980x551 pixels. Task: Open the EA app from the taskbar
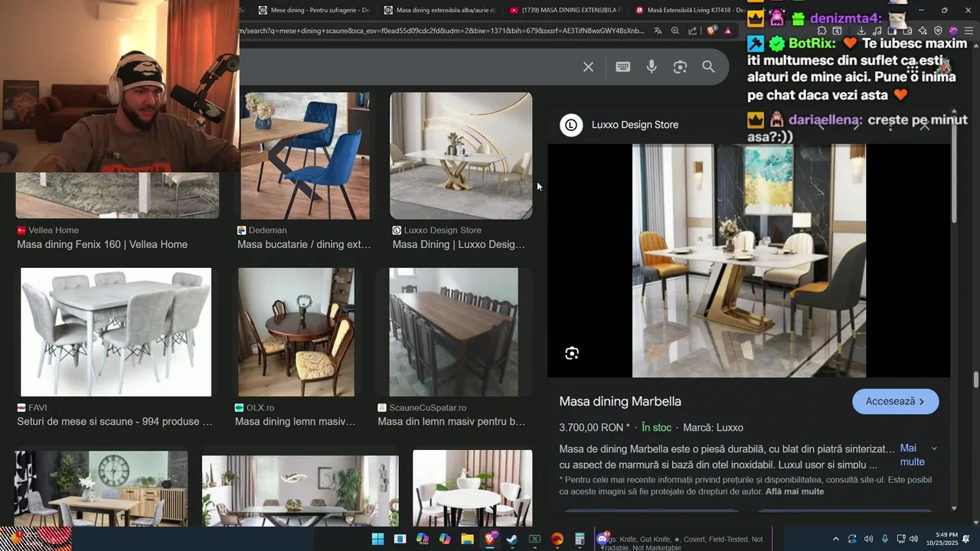pyautogui.click(x=557, y=539)
